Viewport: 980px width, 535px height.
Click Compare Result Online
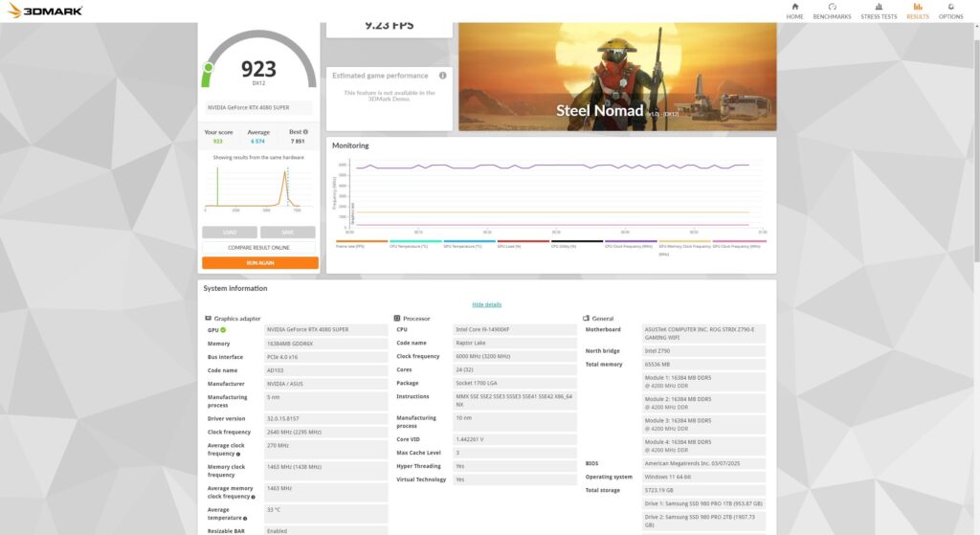(x=258, y=248)
